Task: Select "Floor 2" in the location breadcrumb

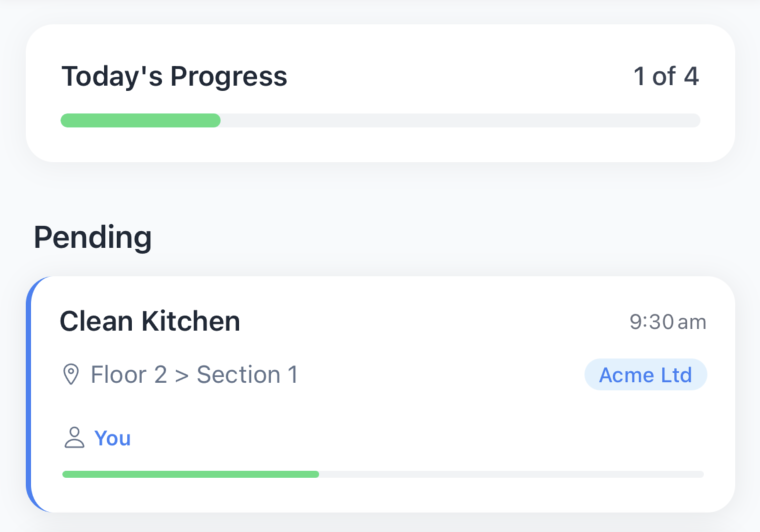Action: point(129,375)
